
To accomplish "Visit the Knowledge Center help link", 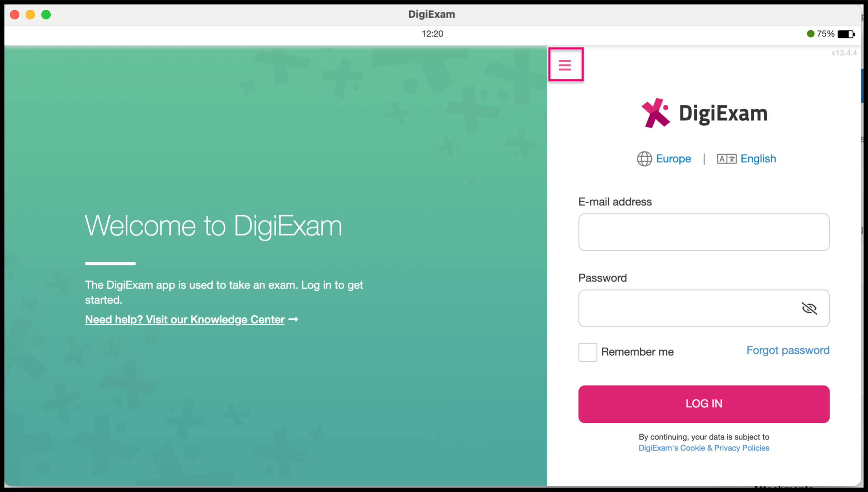I will 185,319.
